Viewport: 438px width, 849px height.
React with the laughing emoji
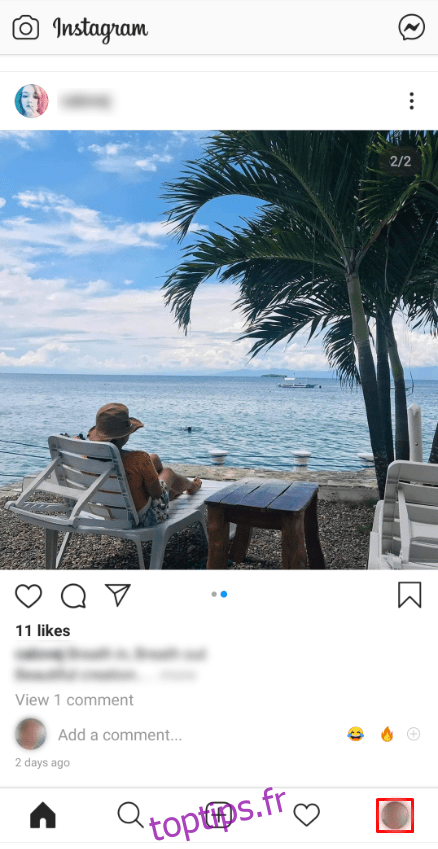tap(356, 734)
